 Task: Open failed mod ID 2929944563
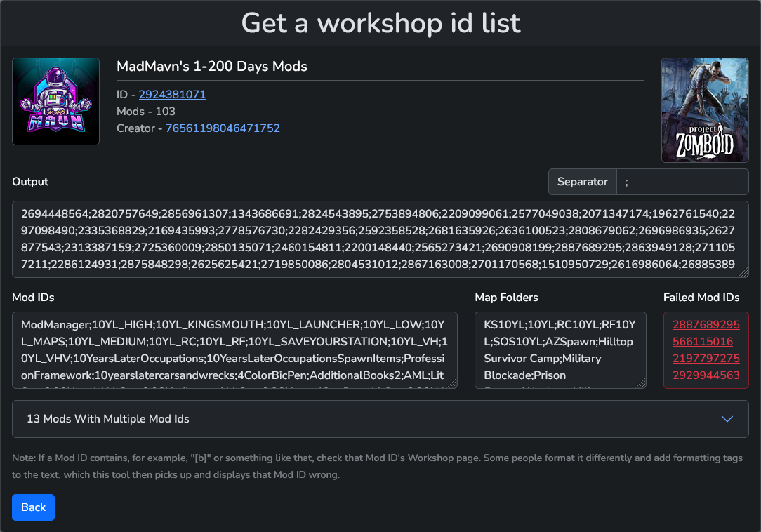[x=706, y=375]
